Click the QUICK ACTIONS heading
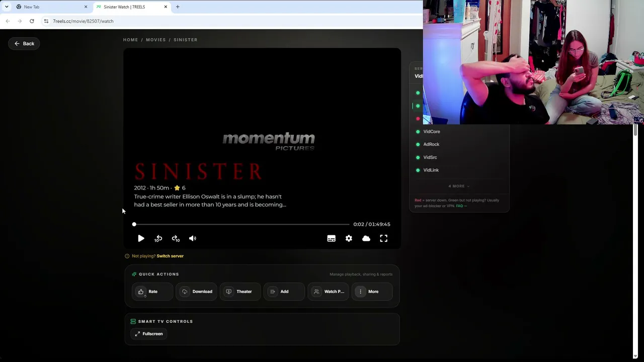The image size is (644, 362). click(x=159, y=274)
